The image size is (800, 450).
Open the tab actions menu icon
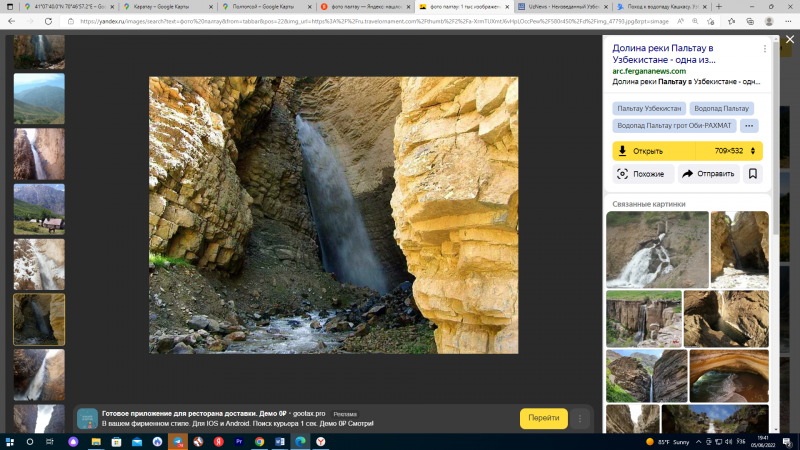[x=10, y=7]
